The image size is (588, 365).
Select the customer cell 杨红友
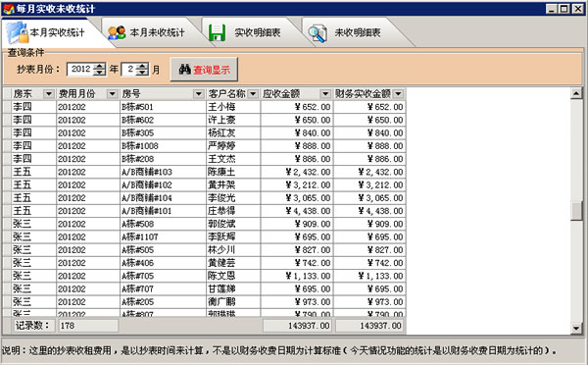pyautogui.click(x=233, y=132)
